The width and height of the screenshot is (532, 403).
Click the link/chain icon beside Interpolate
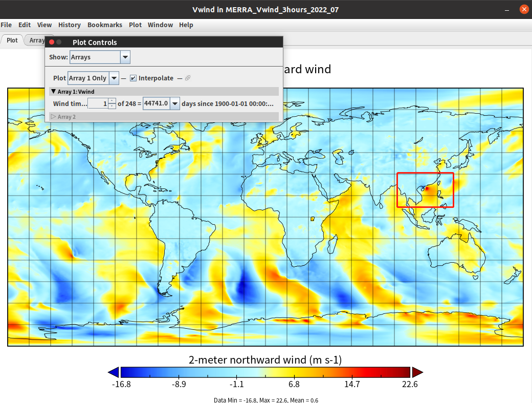188,78
